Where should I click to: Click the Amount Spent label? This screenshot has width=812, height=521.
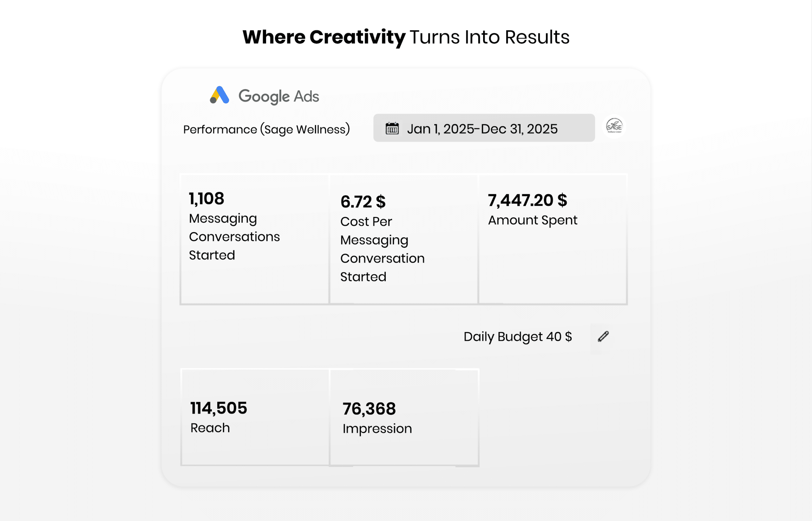[532, 220]
